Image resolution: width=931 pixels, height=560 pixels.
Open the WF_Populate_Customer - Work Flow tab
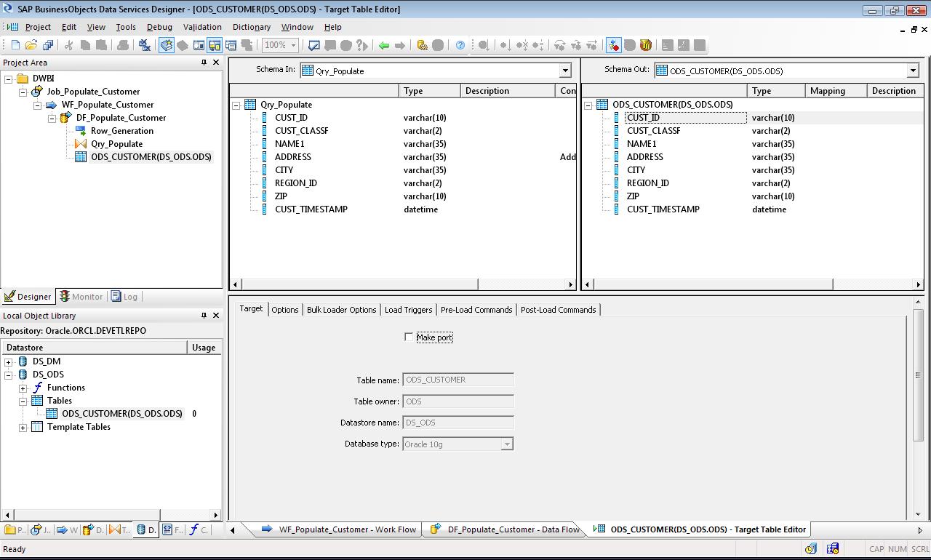(340, 529)
